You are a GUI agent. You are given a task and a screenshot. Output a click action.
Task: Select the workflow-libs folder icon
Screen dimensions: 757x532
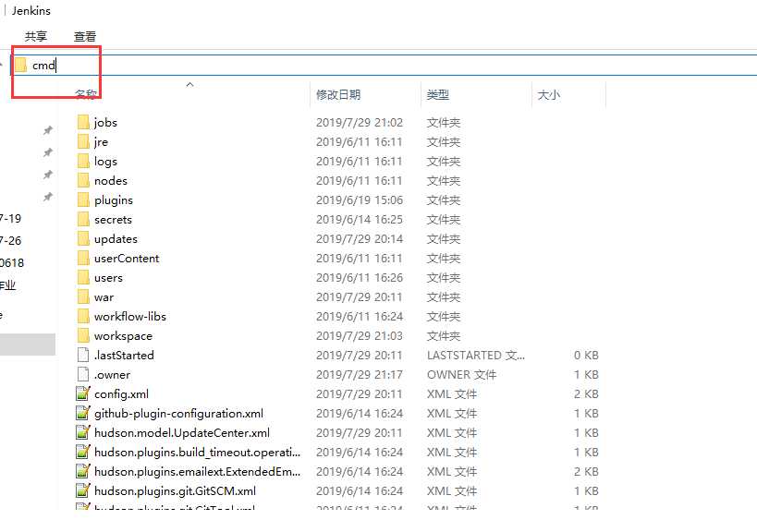pyautogui.click(x=83, y=316)
